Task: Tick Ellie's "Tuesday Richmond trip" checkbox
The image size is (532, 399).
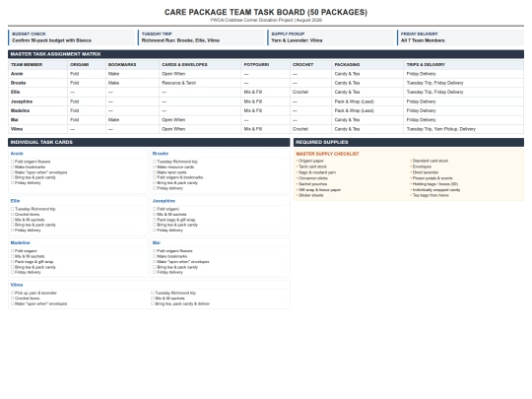Action: [x=12, y=209]
